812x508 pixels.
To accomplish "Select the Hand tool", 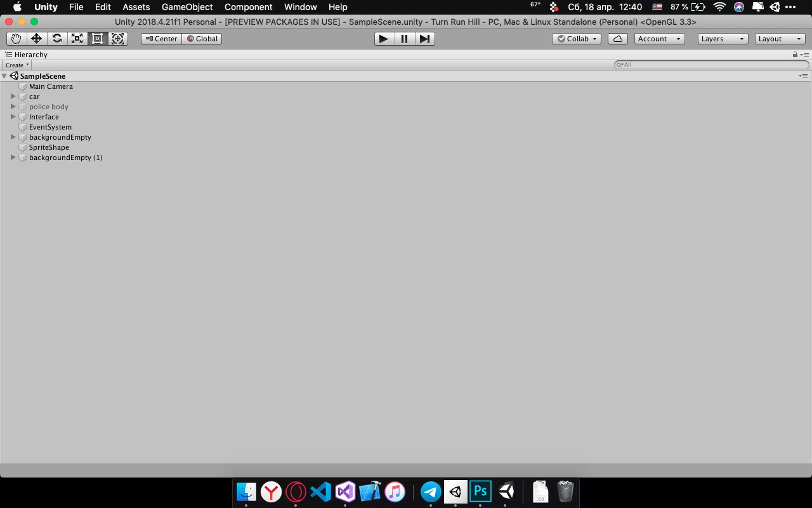I will click(16, 39).
